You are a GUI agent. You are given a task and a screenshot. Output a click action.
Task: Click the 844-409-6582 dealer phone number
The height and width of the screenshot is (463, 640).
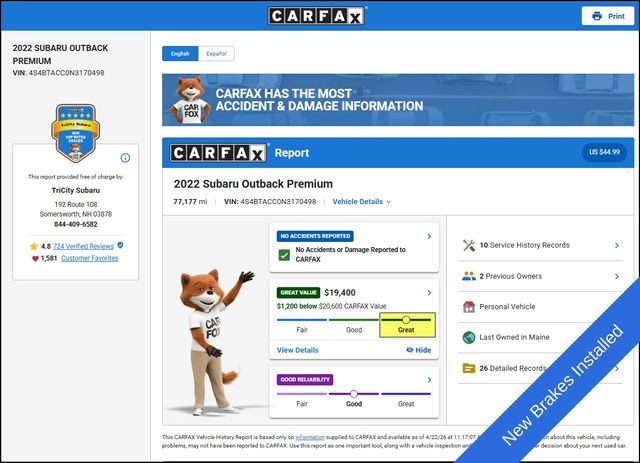pos(76,224)
